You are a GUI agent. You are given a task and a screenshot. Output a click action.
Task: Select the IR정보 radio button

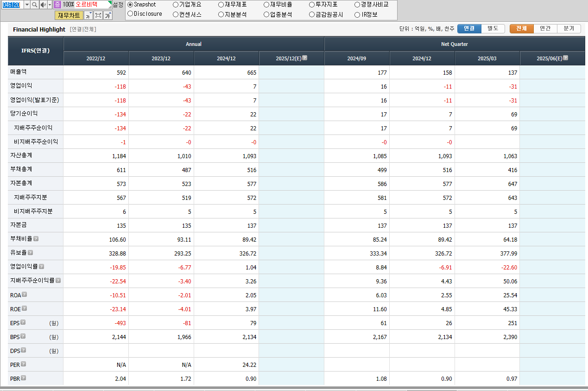coord(357,14)
